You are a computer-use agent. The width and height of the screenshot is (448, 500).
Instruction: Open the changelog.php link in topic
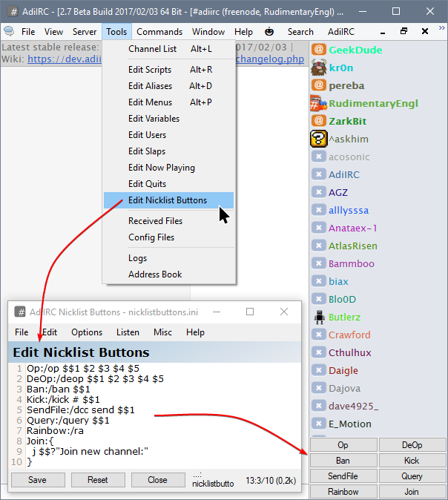pos(270,59)
